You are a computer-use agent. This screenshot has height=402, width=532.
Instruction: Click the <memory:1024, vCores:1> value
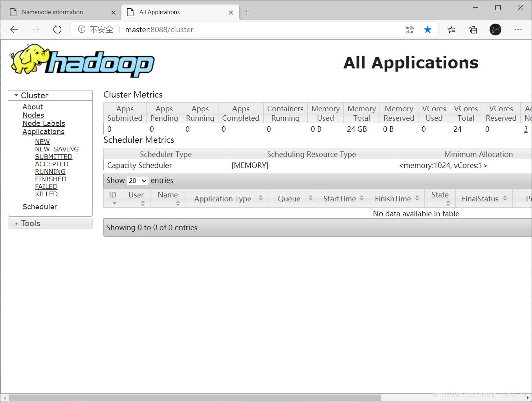(x=443, y=166)
